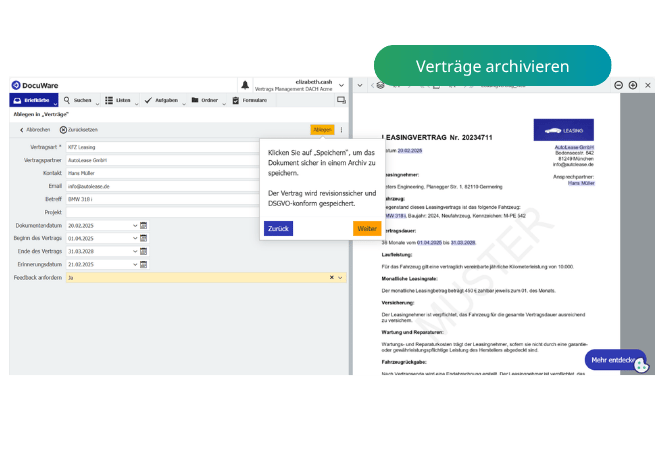
Task: Expand the elizabeth.cash user menu
Action: coord(341,85)
